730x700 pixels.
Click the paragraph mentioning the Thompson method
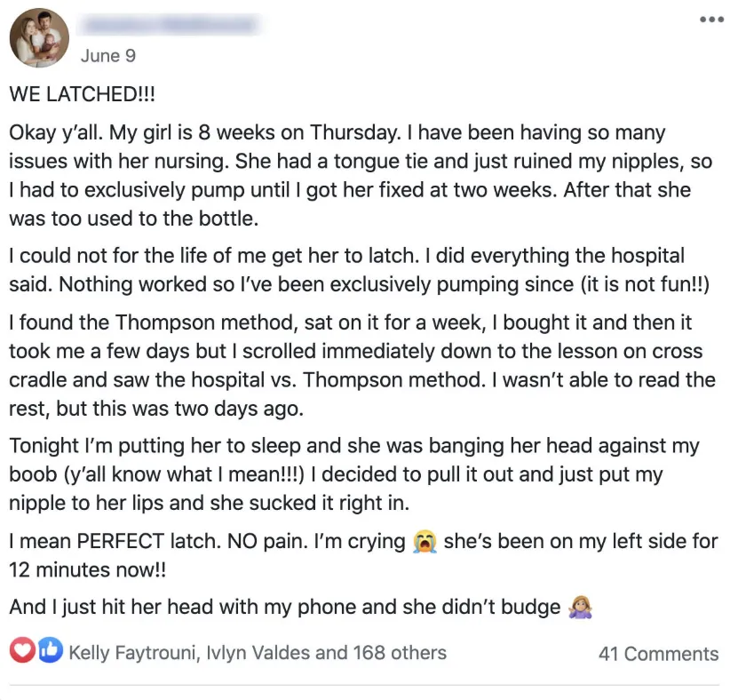tap(361, 366)
